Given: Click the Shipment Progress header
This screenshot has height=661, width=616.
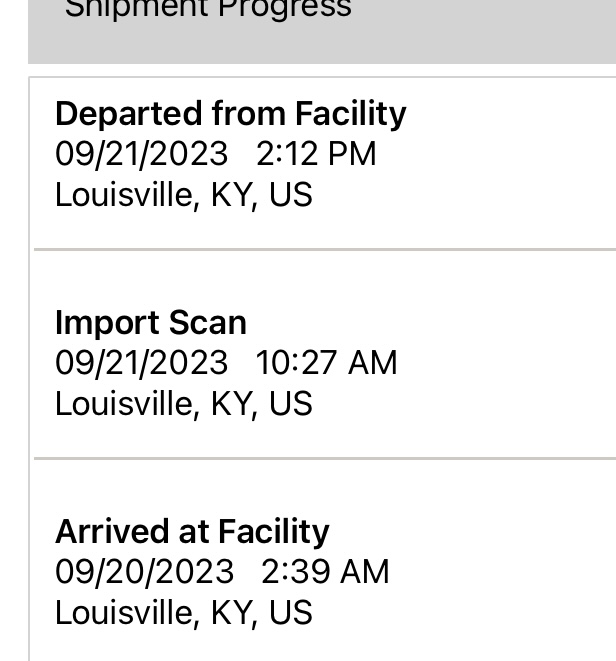Looking at the screenshot, I should tap(208, 10).
